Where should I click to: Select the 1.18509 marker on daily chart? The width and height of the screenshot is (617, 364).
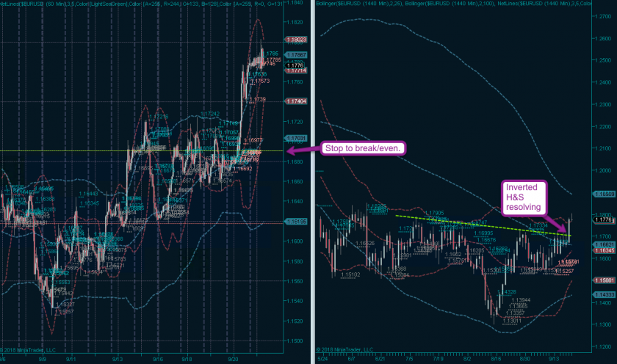(x=604, y=194)
